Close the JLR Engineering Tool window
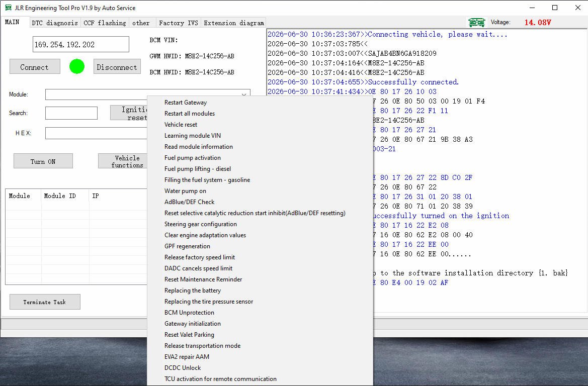The width and height of the screenshot is (588, 386). (x=577, y=8)
